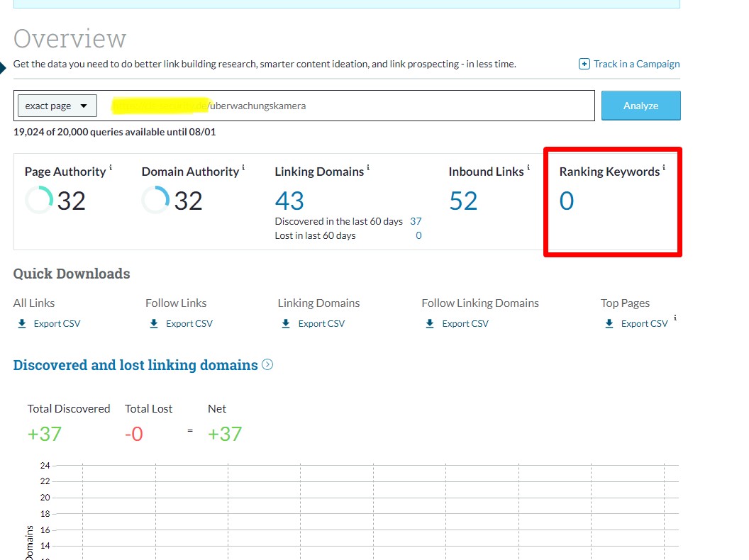
Task: Click download icon under All Links
Action: point(22,324)
